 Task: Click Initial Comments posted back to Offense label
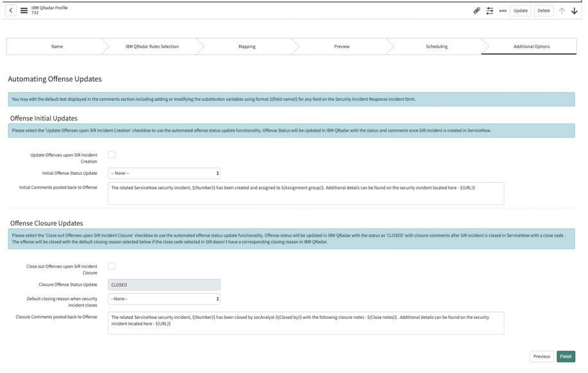(x=58, y=187)
